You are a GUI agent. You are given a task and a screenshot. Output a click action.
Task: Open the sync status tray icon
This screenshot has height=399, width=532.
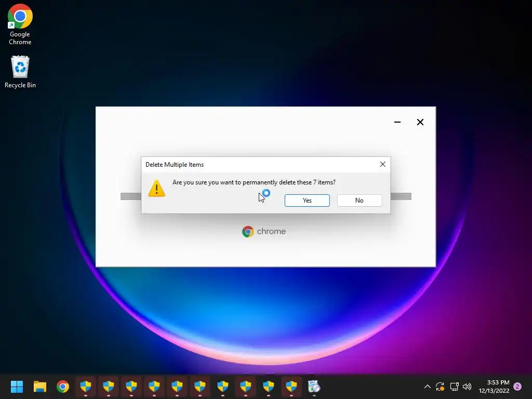pyautogui.click(x=440, y=387)
